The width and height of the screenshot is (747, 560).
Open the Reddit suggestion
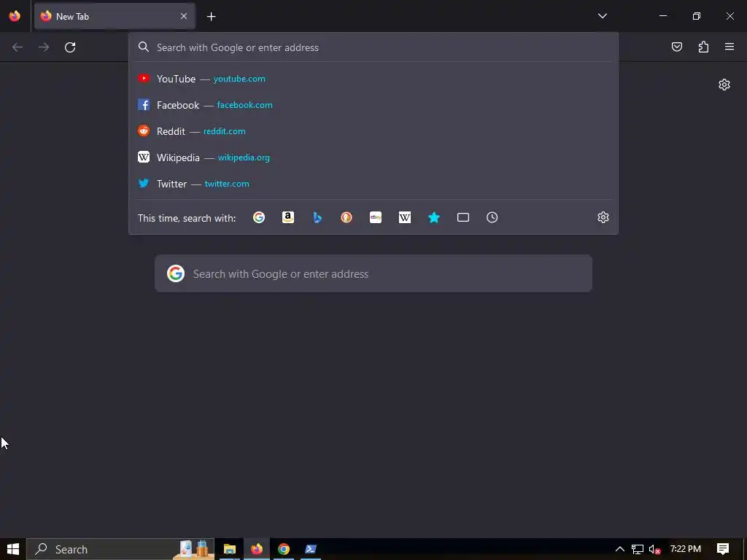pyautogui.click(x=373, y=131)
